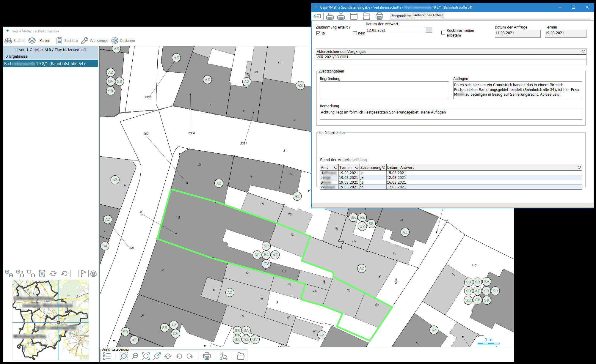Uncheck the 'ja' Zustimmung checkbox
This screenshot has width=596, height=364.
(319, 33)
